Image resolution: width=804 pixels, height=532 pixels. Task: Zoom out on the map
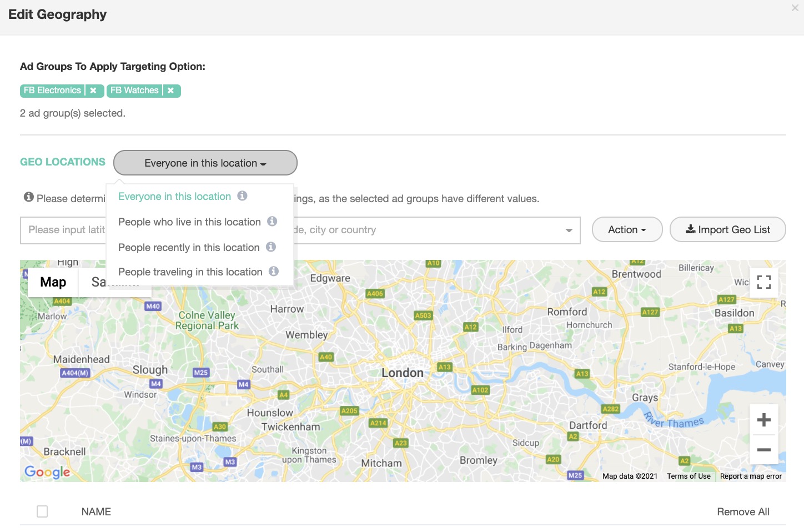click(763, 449)
